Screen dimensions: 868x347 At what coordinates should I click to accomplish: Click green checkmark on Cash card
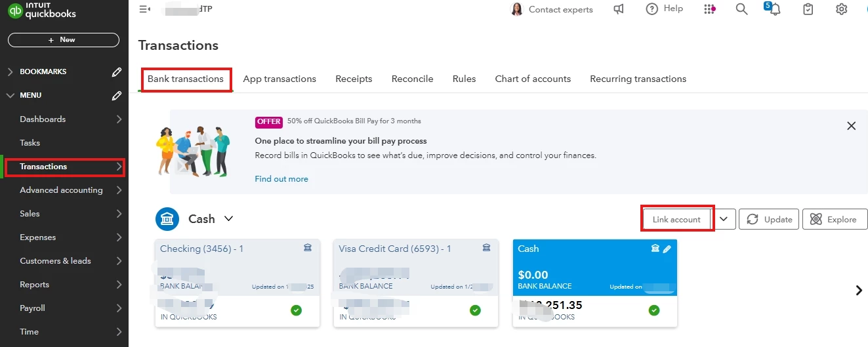tap(654, 310)
